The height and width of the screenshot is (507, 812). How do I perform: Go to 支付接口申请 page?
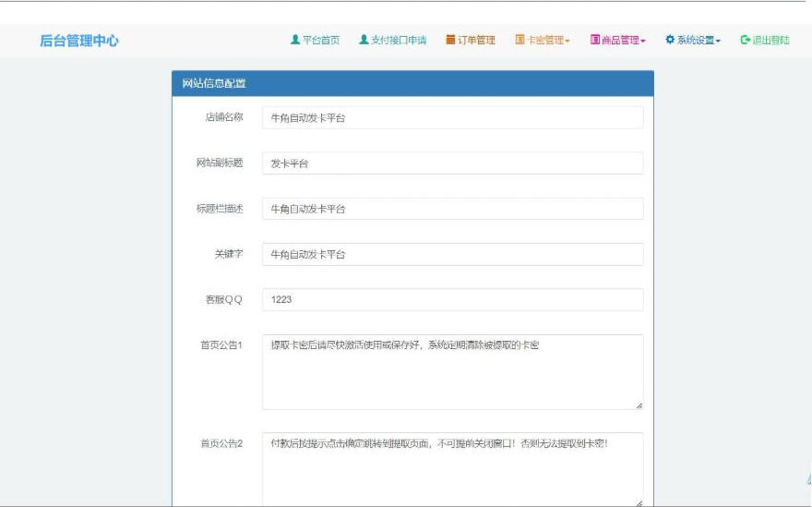pos(399,40)
